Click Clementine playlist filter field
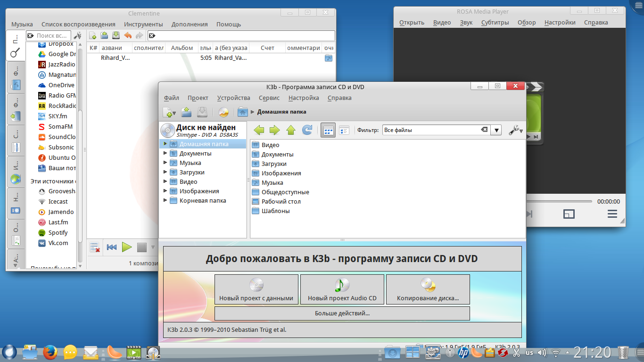Viewport: 644px width, 362px height. coord(241,35)
